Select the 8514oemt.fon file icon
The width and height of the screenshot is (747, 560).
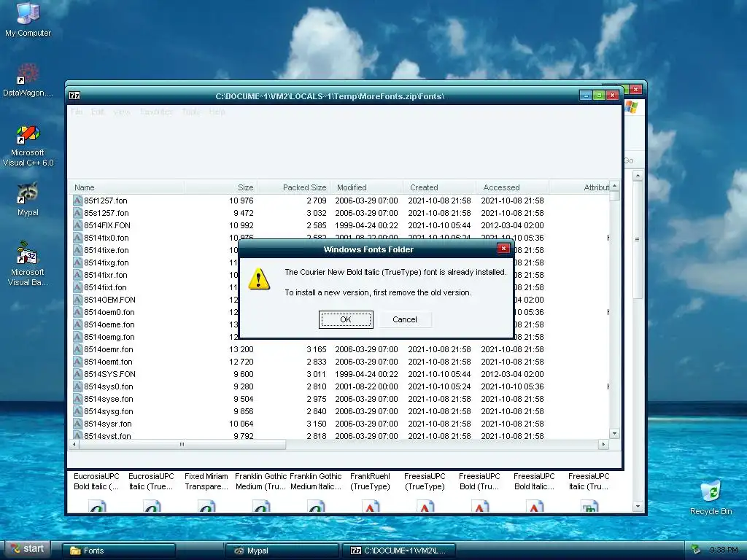(x=77, y=362)
